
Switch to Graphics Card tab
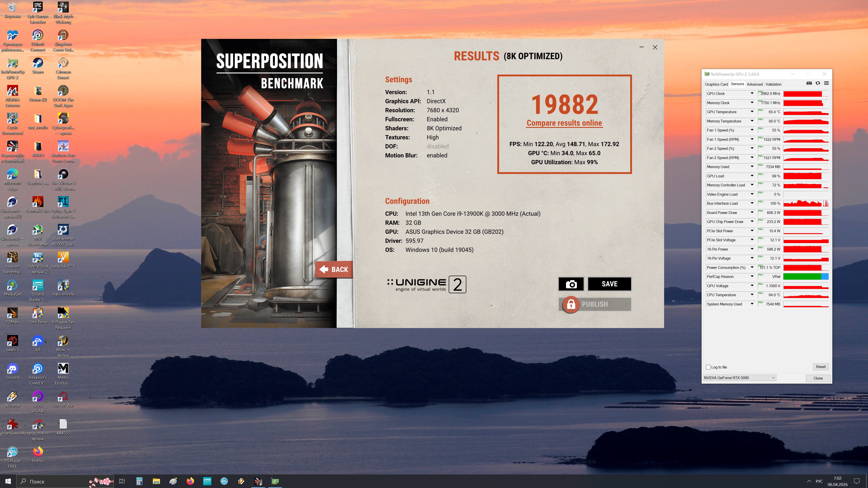[x=716, y=84]
